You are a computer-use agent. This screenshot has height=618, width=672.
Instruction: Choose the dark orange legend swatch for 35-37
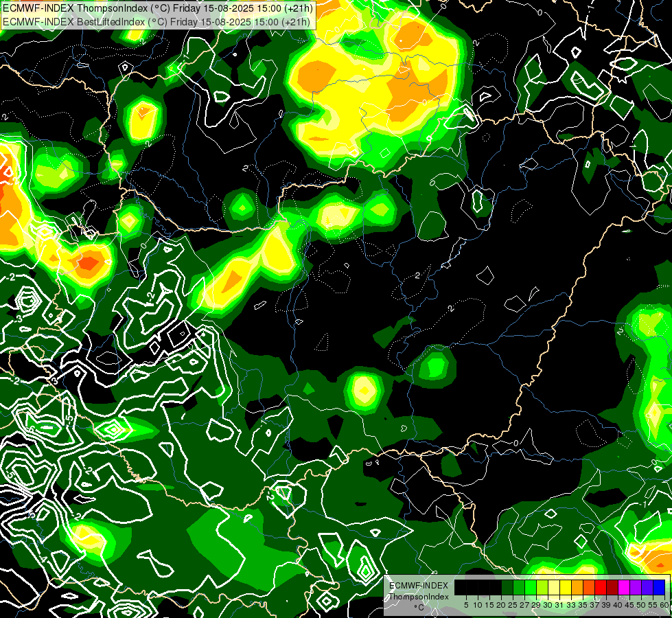589,587
